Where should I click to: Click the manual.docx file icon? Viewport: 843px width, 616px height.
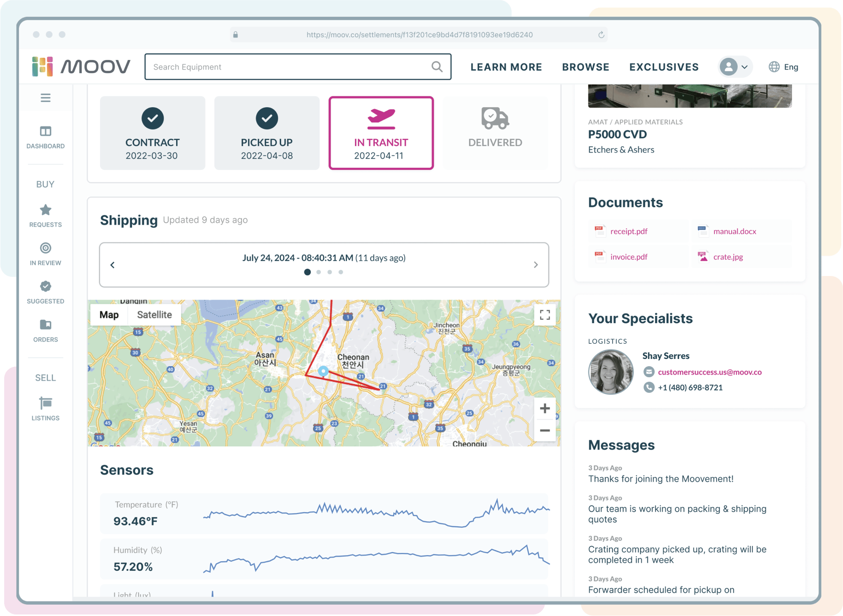pyautogui.click(x=702, y=231)
